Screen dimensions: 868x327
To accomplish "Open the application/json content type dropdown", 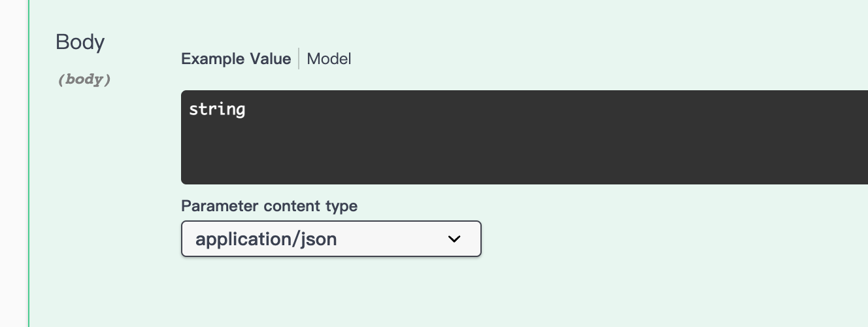I will pyautogui.click(x=331, y=239).
